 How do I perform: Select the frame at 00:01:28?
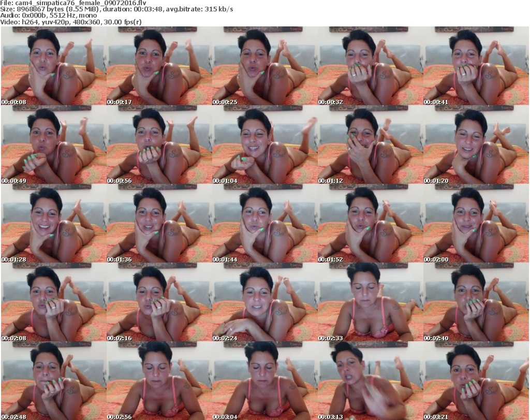click(x=54, y=224)
